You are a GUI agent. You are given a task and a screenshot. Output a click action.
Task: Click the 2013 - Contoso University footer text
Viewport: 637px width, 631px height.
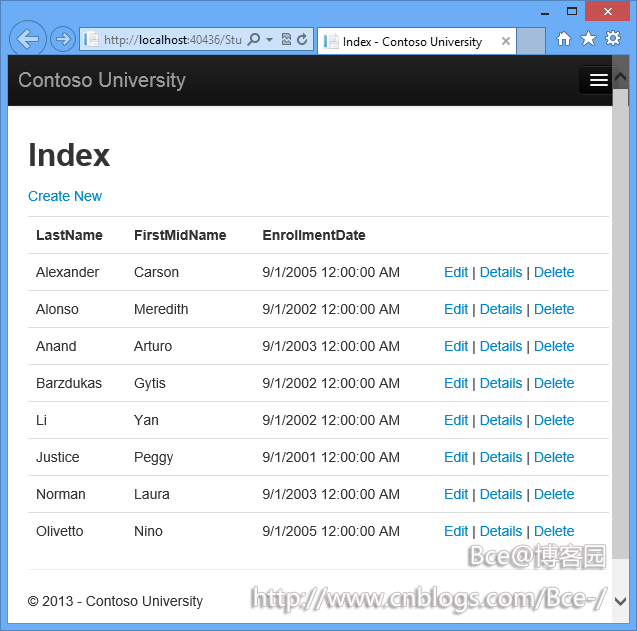pos(115,601)
